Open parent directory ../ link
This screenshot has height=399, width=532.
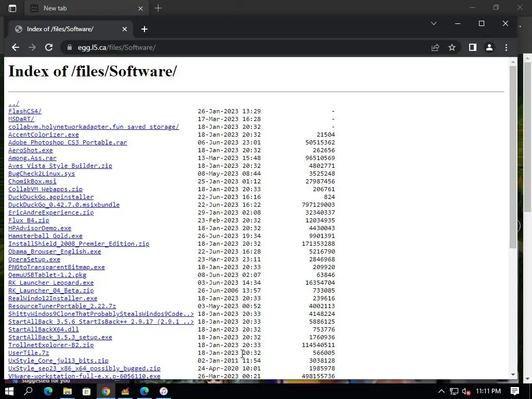(x=14, y=103)
